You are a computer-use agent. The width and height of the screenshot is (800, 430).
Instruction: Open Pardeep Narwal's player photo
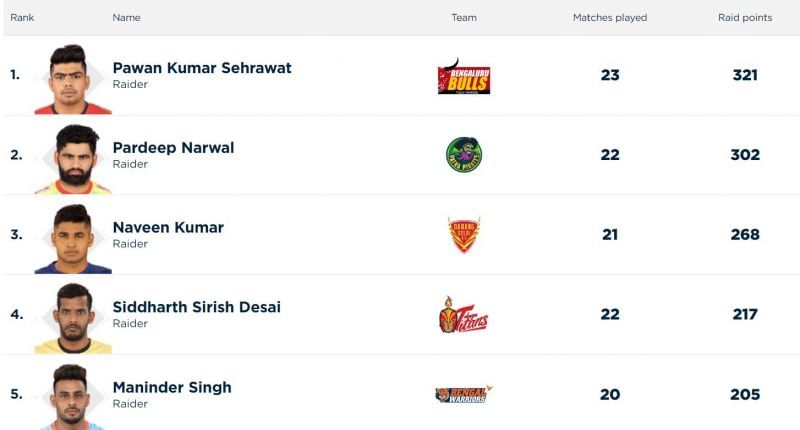point(72,158)
